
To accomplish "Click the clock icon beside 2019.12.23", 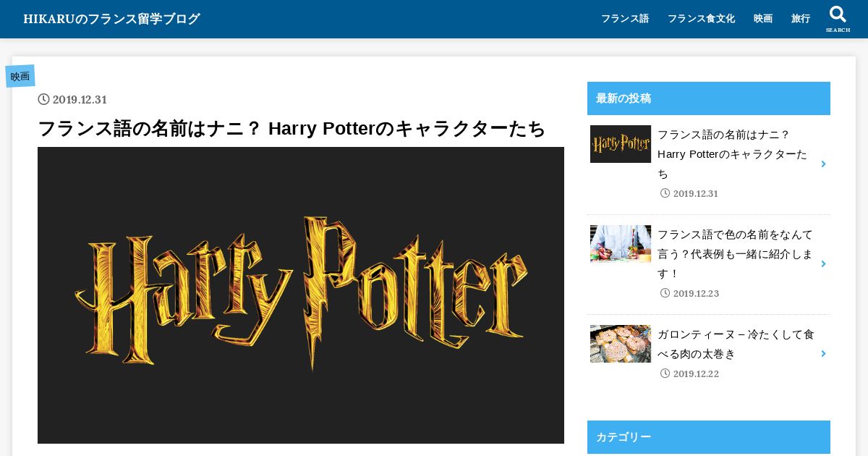I will (x=665, y=293).
